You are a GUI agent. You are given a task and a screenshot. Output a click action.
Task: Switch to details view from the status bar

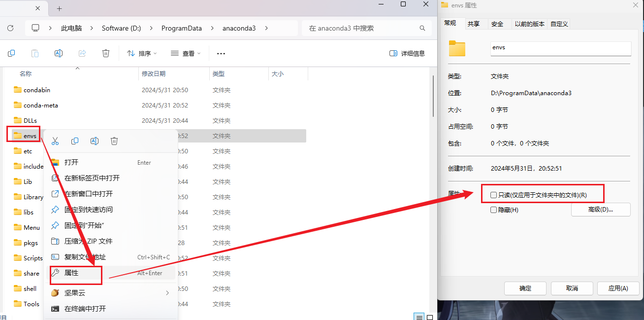pyautogui.click(x=419, y=317)
